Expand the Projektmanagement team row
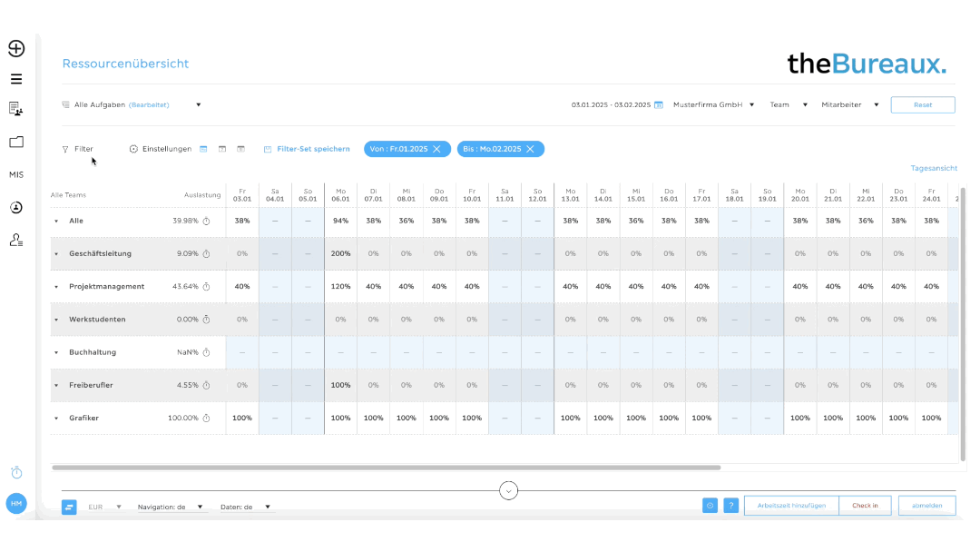This screenshot has height=552, width=980. [55, 287]
